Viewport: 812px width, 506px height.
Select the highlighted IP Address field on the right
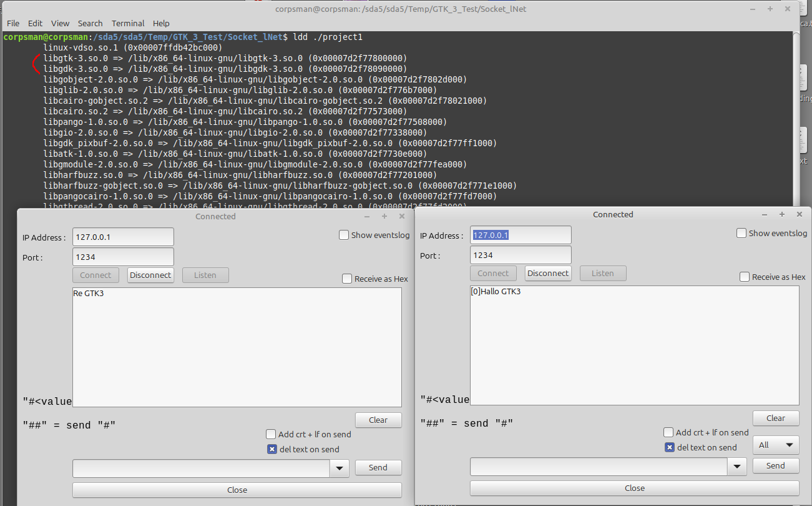tap(520, 235)
